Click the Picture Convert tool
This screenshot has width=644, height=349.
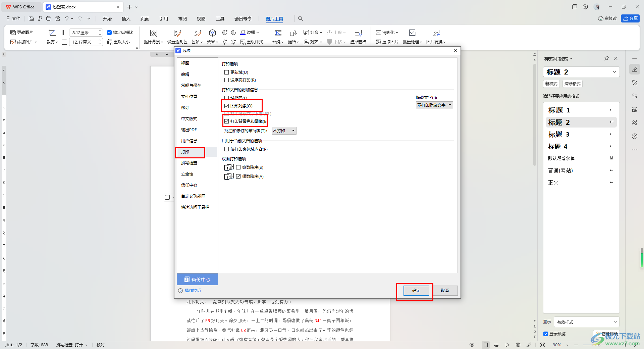coord(436,36)
